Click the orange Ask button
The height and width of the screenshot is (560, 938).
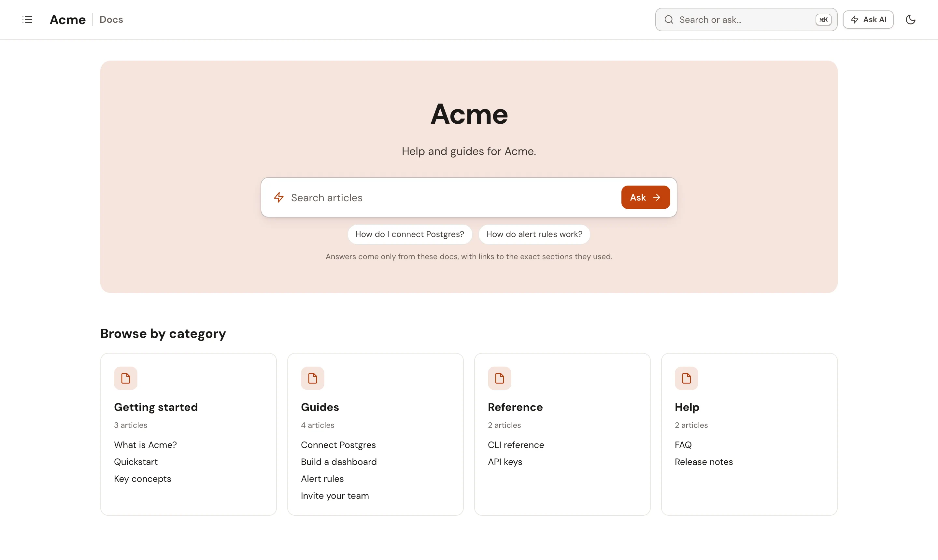click(x=646, y=197)
